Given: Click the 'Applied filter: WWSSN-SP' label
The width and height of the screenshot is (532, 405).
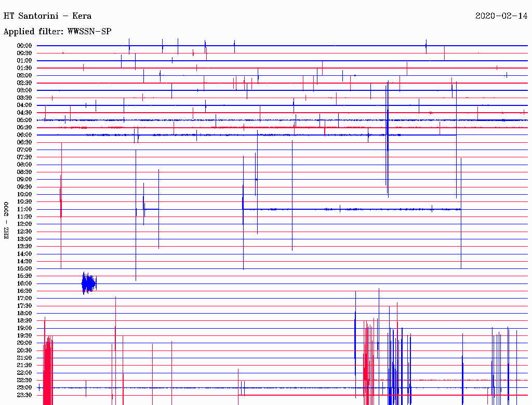Looking at the screenshot, I should [57, 32].
